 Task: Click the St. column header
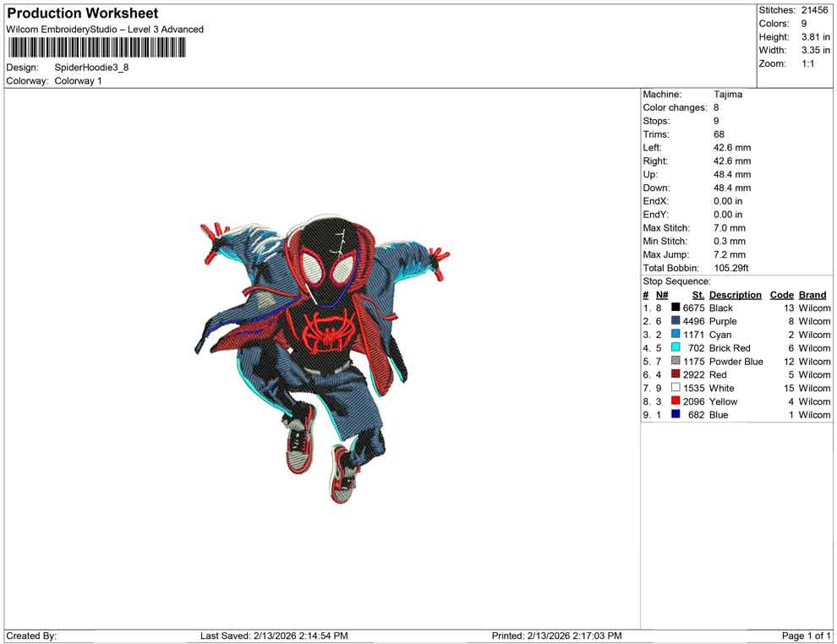coord(697,295)
